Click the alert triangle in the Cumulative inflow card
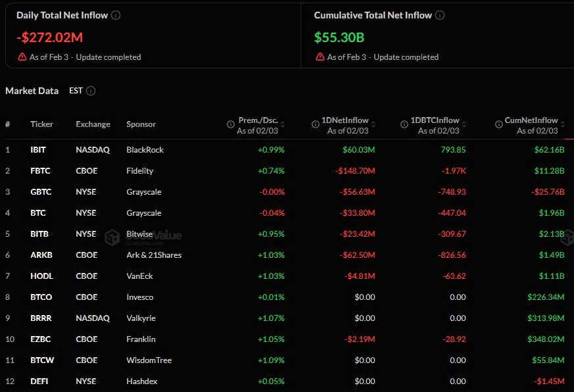Screen dimensions: 574x392 (x=322, y=57)
